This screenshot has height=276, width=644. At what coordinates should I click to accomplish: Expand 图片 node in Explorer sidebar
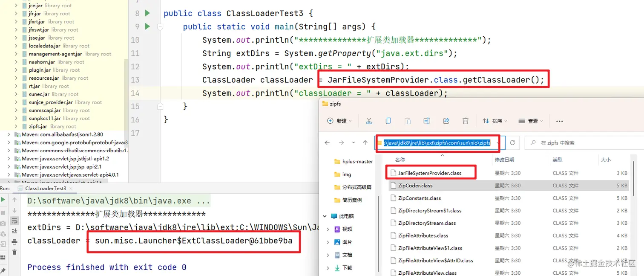[x=328, y=242]
